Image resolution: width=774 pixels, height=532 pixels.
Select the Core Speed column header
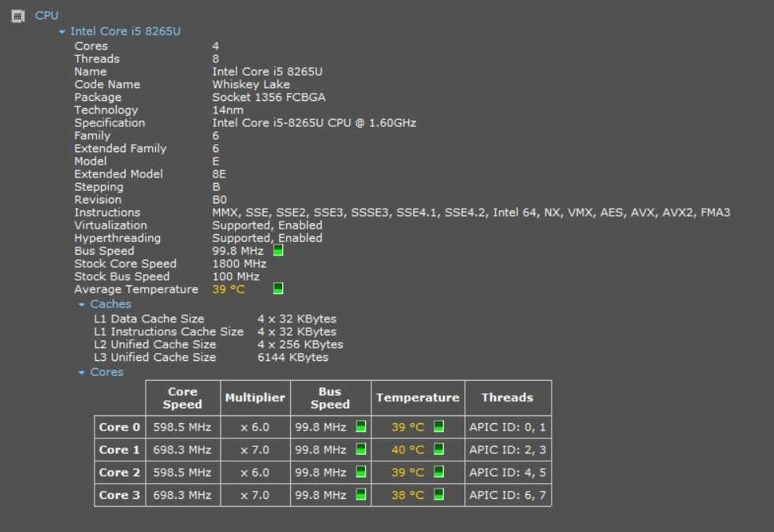click(183, 398)
